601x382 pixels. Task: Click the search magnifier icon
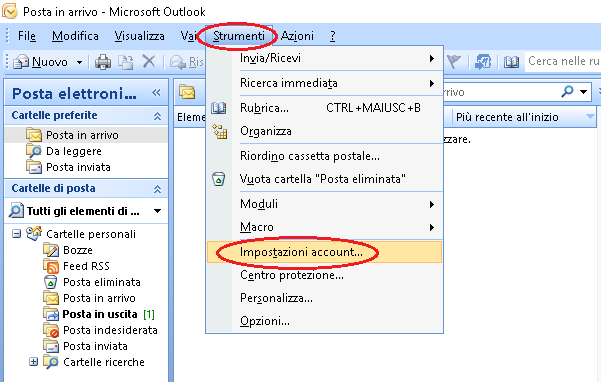click(x=567, y=91)
